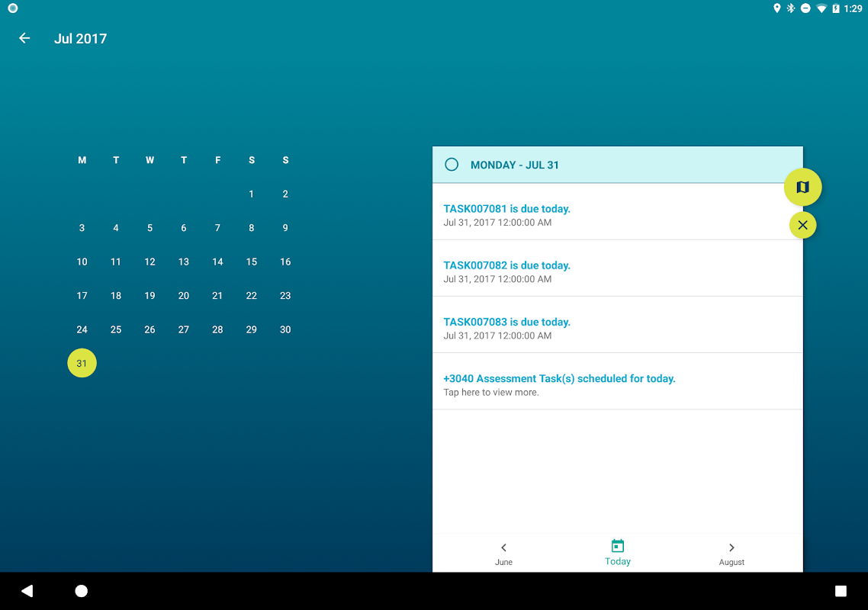Choose the 16th on the calendar

pos(285,262)
